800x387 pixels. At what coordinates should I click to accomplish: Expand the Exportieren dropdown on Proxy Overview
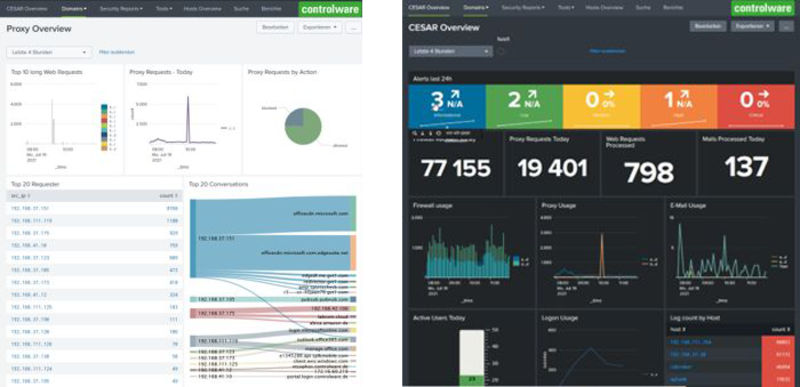point(320,28)
